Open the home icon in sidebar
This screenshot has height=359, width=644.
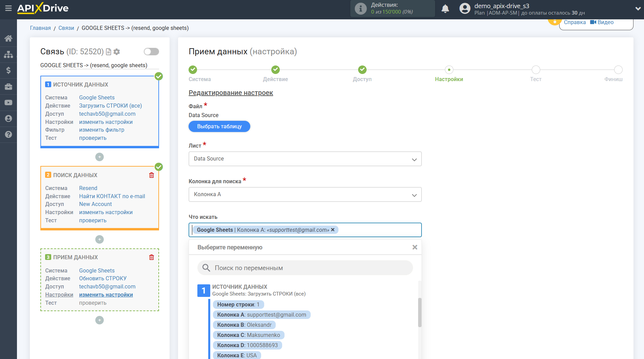(8, 38)
